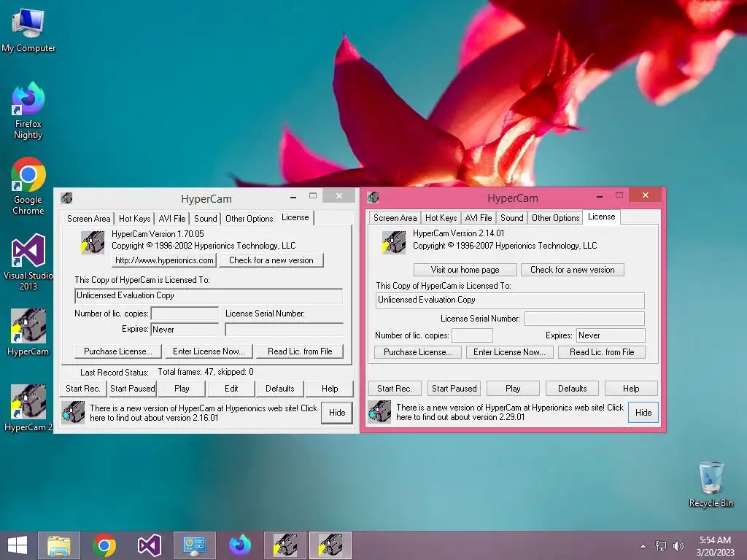This screenshot has width=747, height=560.
Task: Select License tab in HyperCam 2.14
Action: point(601,217)
